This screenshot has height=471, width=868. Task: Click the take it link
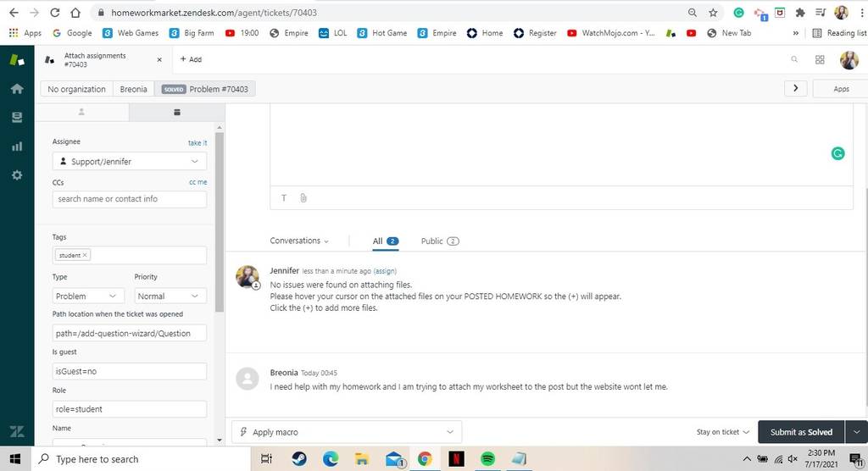[198, 143]
